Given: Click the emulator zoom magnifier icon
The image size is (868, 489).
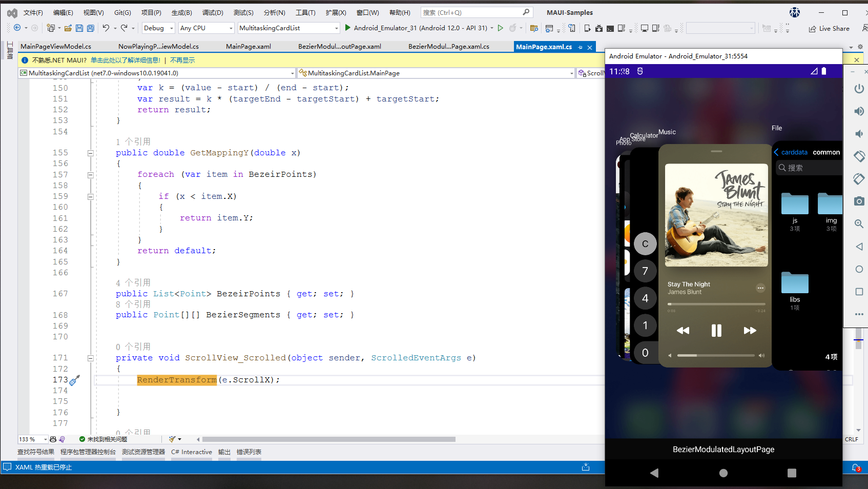Looking at the screenshot, I should [859, 224].
